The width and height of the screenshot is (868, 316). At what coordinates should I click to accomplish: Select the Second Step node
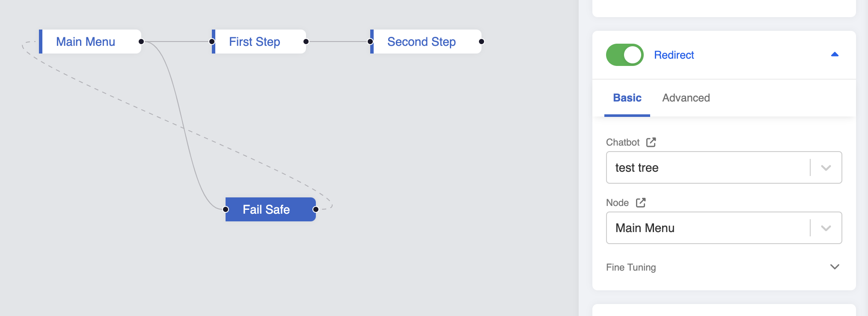tap(422, 42)
